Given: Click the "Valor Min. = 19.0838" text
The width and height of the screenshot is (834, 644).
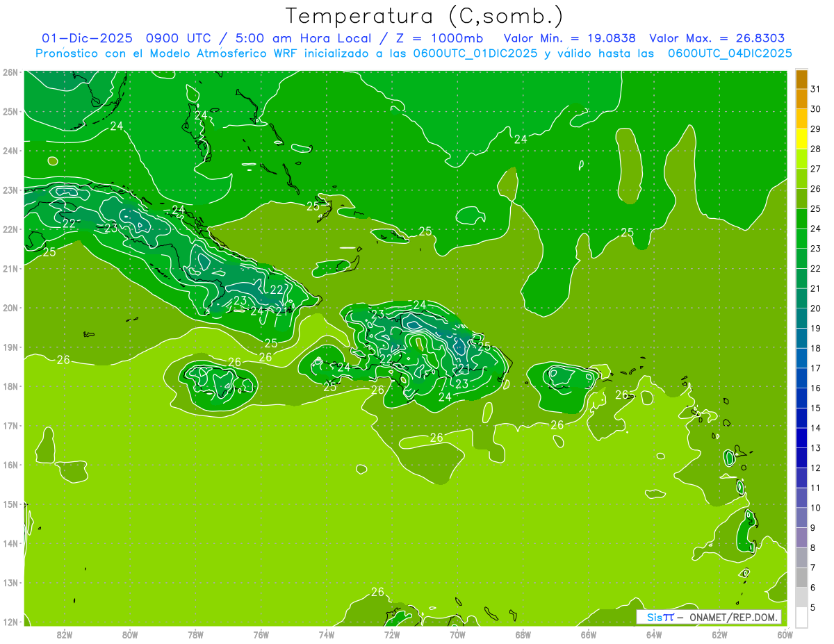Looking at the screenshot, I should point(570,38).
